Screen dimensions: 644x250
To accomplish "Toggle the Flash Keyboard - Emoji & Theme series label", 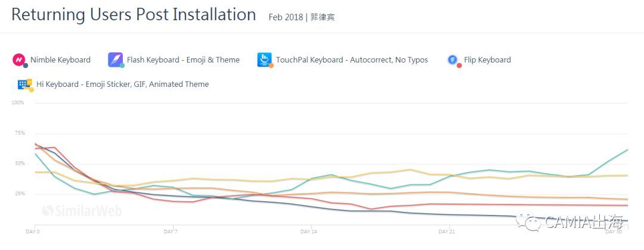I will [183, 60].
